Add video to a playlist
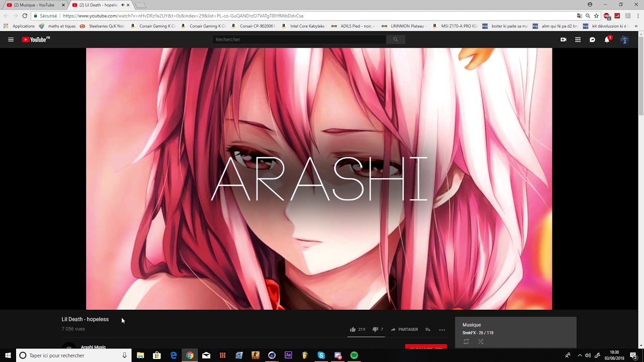 tap(428, 329)
